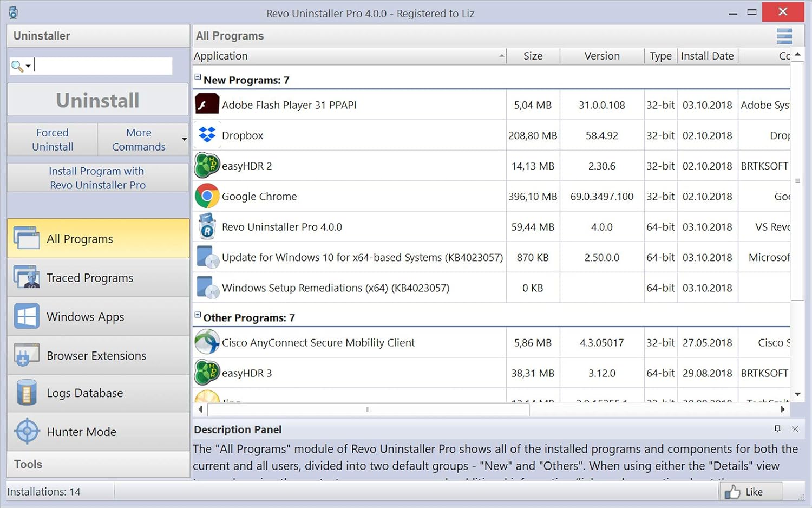
Task: Sort by the Type column header
Action: (660, 56)
